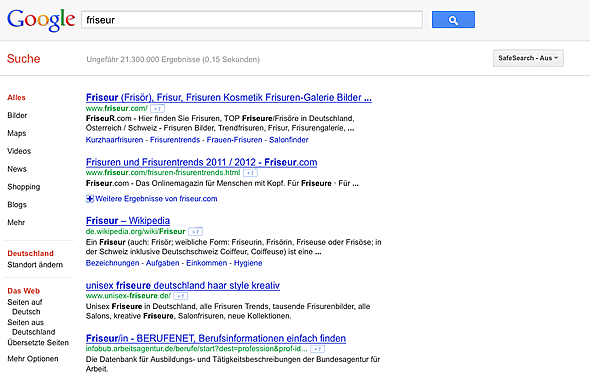Viewport: 590px width, 377px height.
Task: Expand Mehr Optionen in sidebar
Action: 33,359
